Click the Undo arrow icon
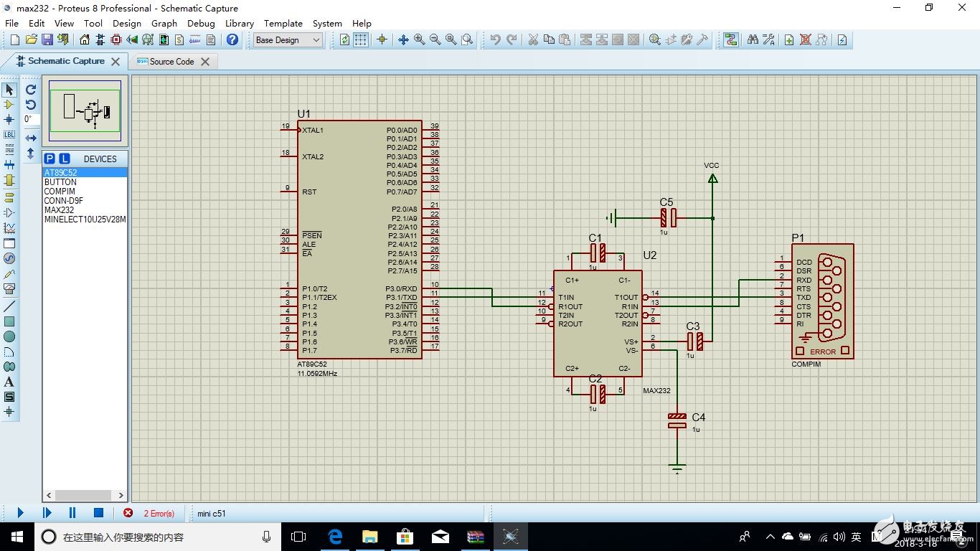 (496, 40)
